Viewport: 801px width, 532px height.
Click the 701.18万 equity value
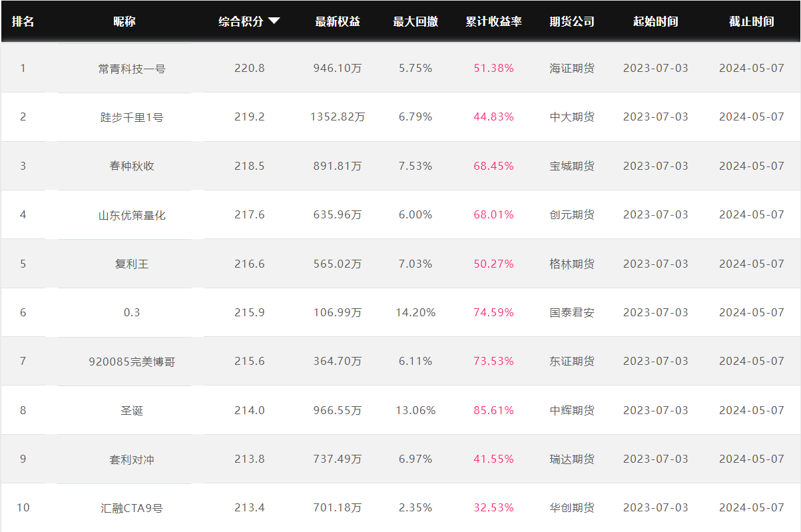pyautogui.click(x=338, y=507)
